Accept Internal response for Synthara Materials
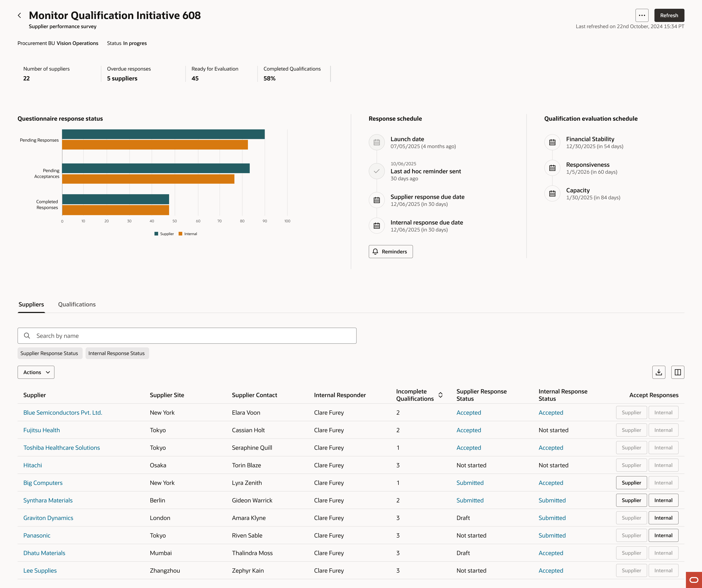 click(663, 500)
